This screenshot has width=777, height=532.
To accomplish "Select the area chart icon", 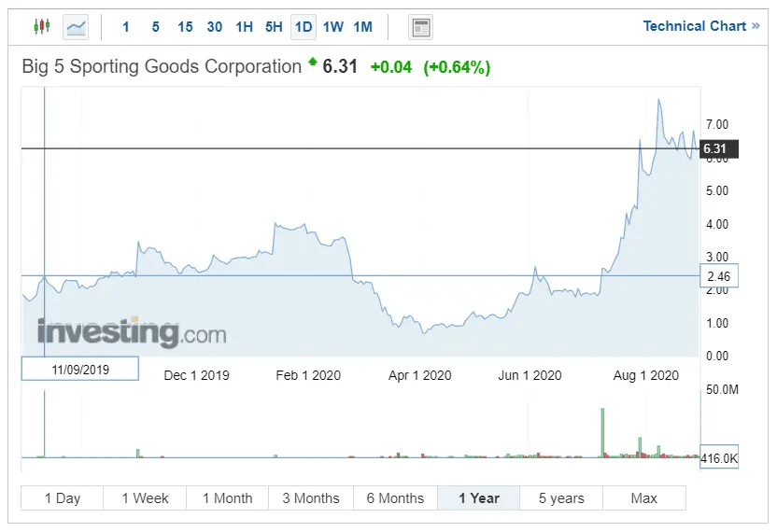I will click(x=76, y=27).
